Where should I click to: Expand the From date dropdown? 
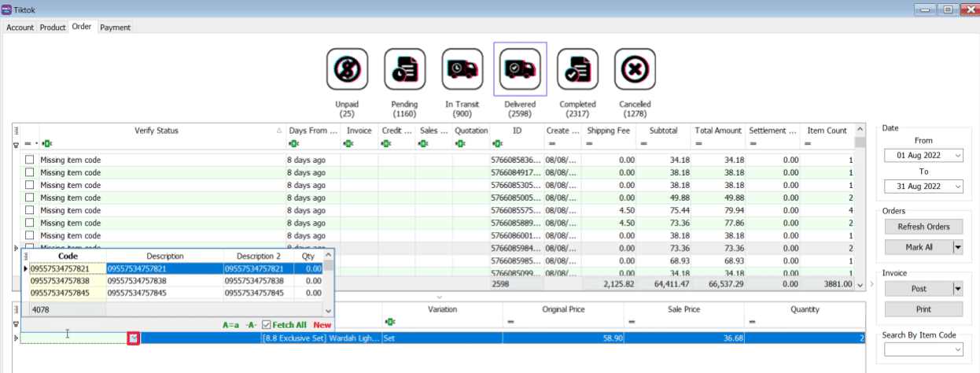point(957,156)
